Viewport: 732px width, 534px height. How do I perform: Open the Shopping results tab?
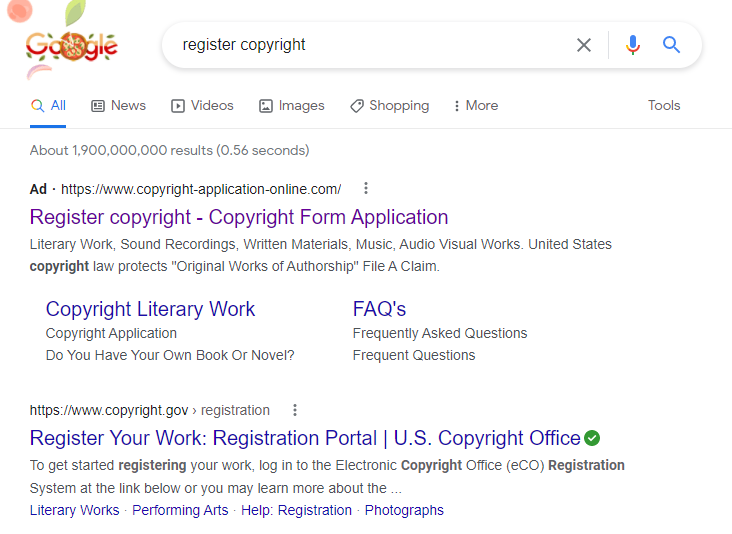[389, 106]
